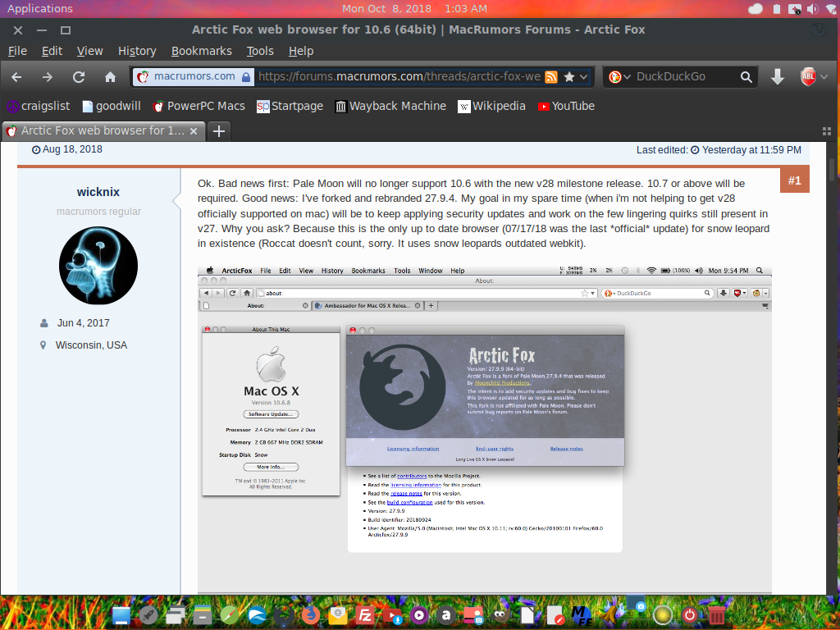
Task: Open the rocket launcher icon in dock
Action: click(x=148, y=615)
